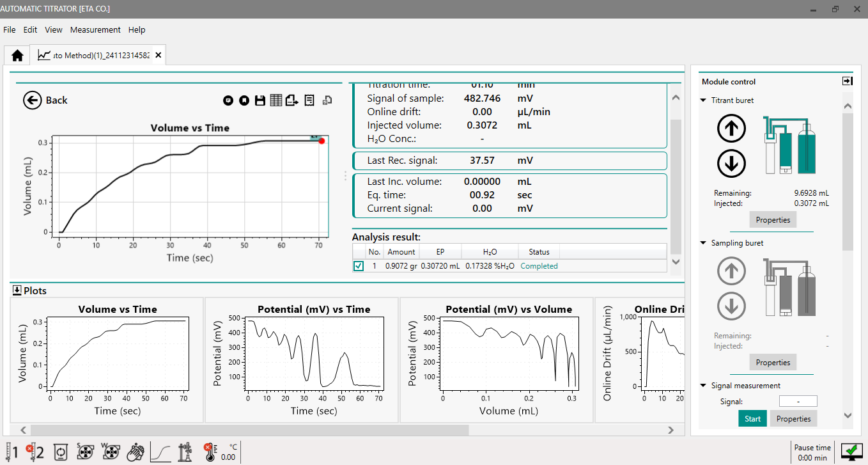
Task: Click the buret 1 status icon
Action: point(12,452)
